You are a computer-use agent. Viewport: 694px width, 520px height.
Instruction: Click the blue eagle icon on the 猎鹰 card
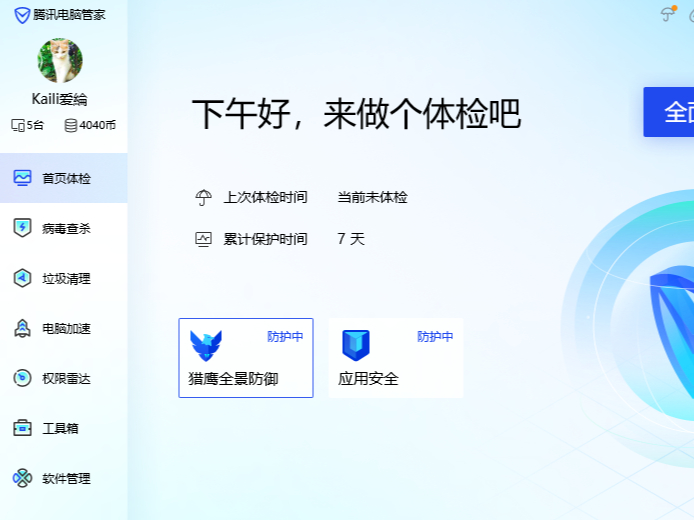click(x=206, y=345)
